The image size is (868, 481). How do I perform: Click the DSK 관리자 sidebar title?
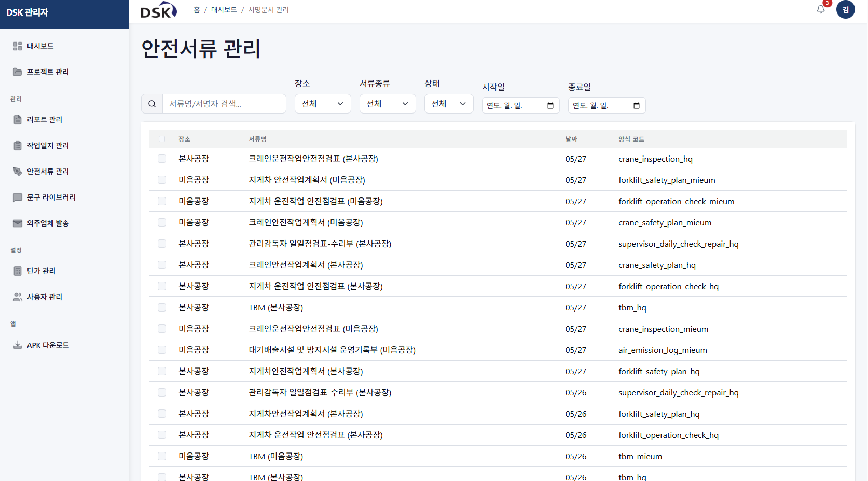(x=27, y=12)
